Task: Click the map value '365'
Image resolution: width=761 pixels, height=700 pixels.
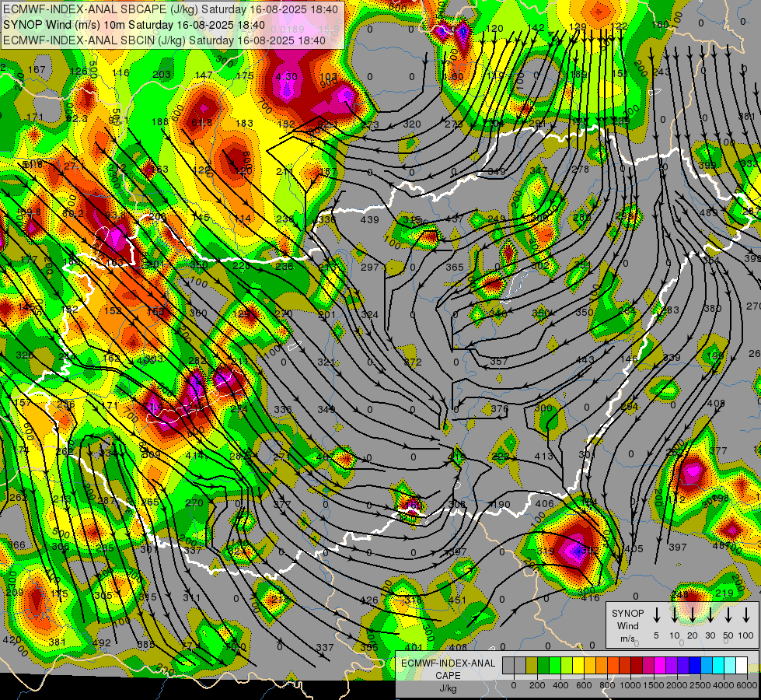Action: pos(455,267)
